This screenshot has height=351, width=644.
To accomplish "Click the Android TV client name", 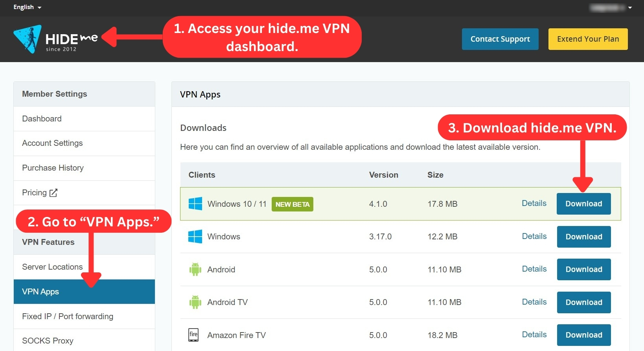I will point(228,302).
